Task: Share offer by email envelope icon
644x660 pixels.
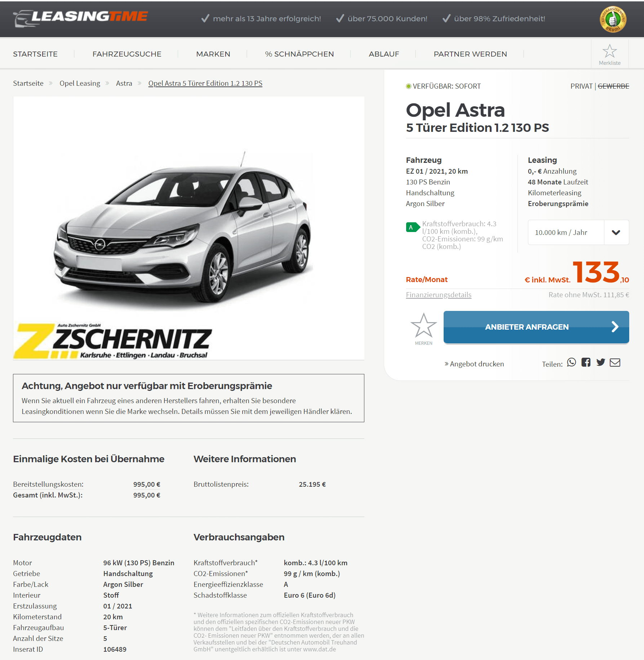Action: tap(615, 362)
